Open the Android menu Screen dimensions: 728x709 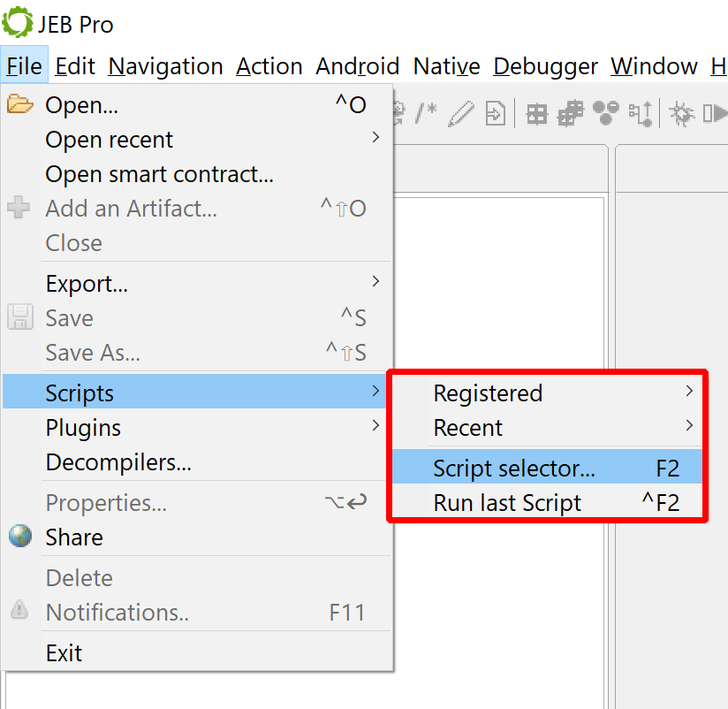[358, 66]
